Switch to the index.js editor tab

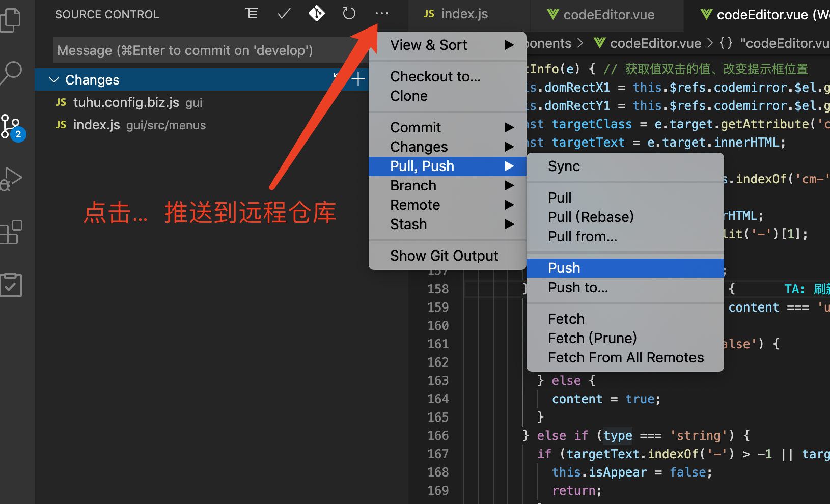click(x=465, y=14)
